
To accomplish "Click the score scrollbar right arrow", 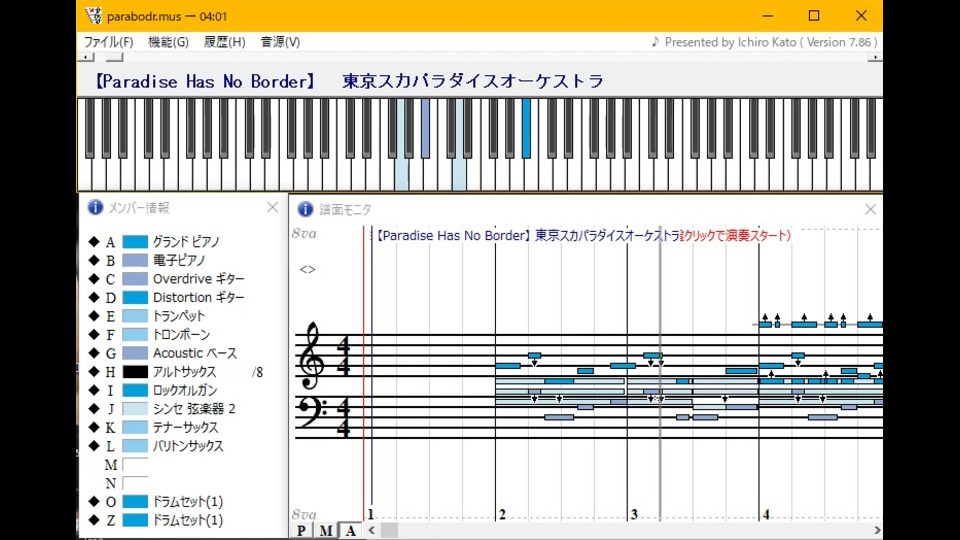I will click(x=877, y=530).
